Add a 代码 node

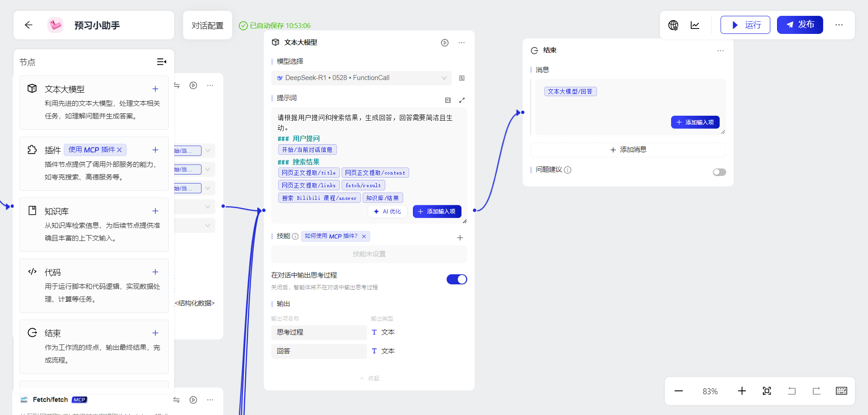click(x=155, y=272)
